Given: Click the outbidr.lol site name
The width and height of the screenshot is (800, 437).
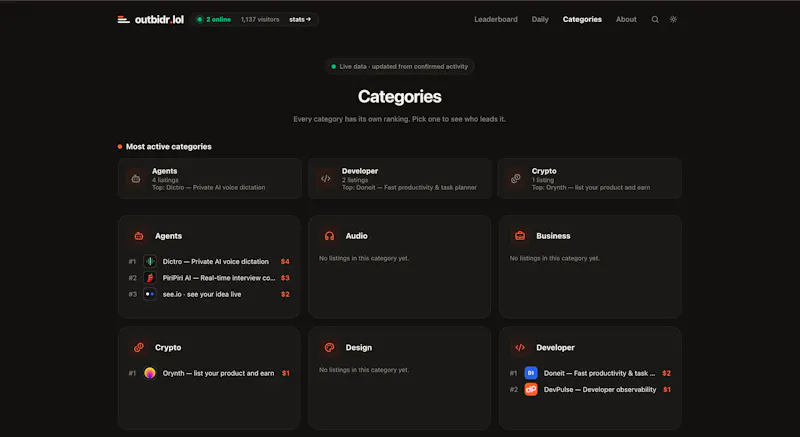Looking at the screenshot, I should [x=159, y=19].
